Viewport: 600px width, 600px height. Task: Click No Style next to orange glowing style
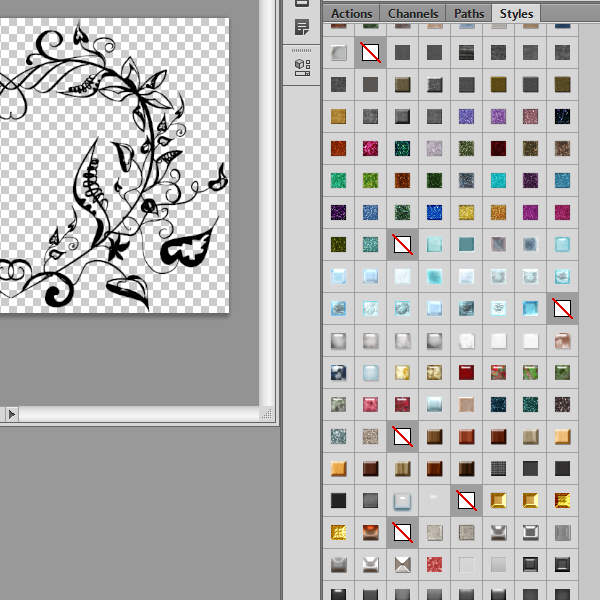[402, 532]
